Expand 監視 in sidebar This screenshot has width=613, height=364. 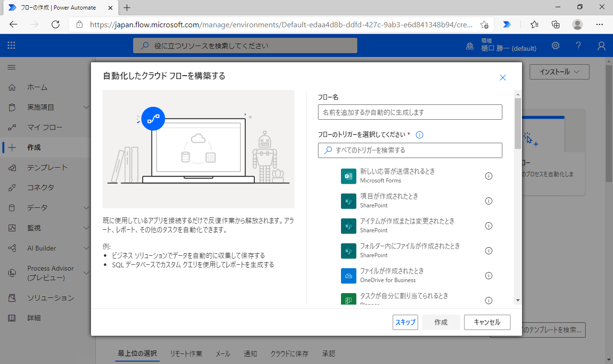click(86, 228)
